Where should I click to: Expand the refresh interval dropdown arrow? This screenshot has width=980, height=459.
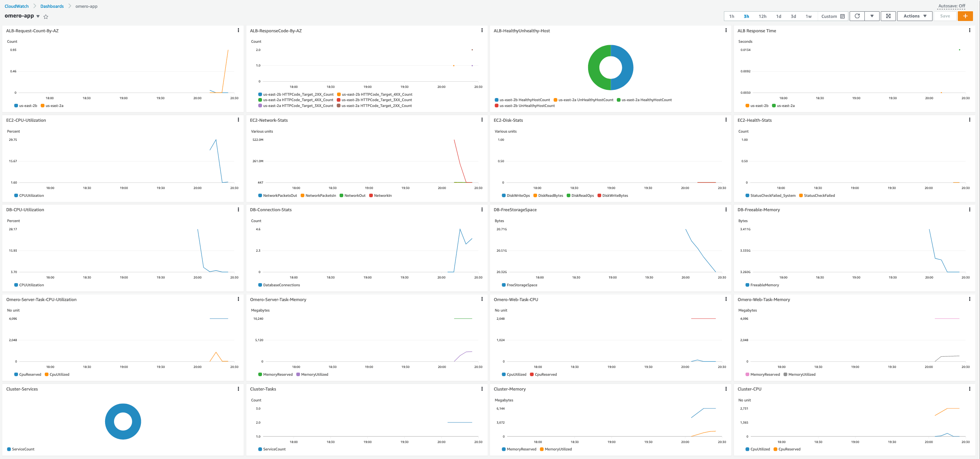pos(872,16)
